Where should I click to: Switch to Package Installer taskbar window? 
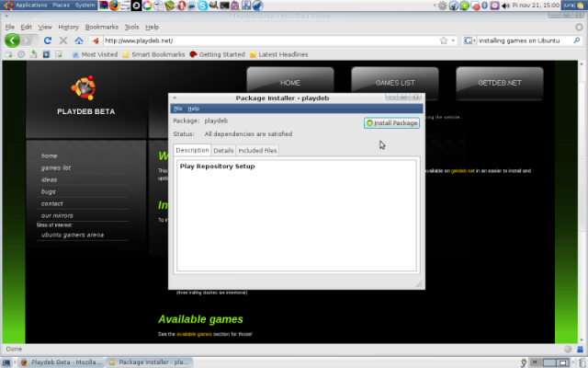coord(149,362)
